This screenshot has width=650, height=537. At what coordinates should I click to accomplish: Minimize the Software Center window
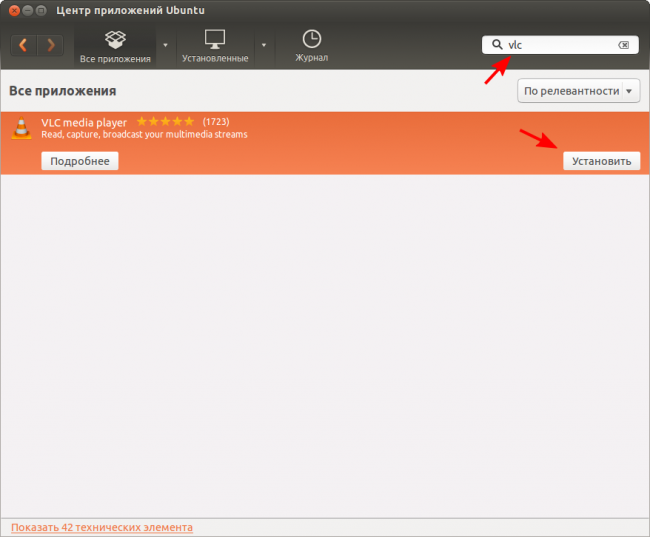pos(28,10)
